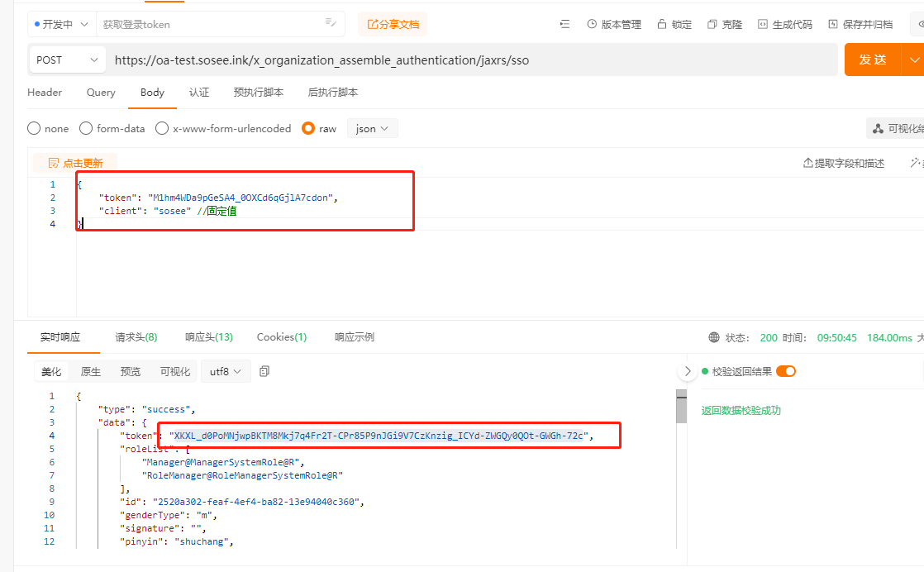Select the none body type radio
Viewport: 924px width, 572px height.
tap(34, 128)
